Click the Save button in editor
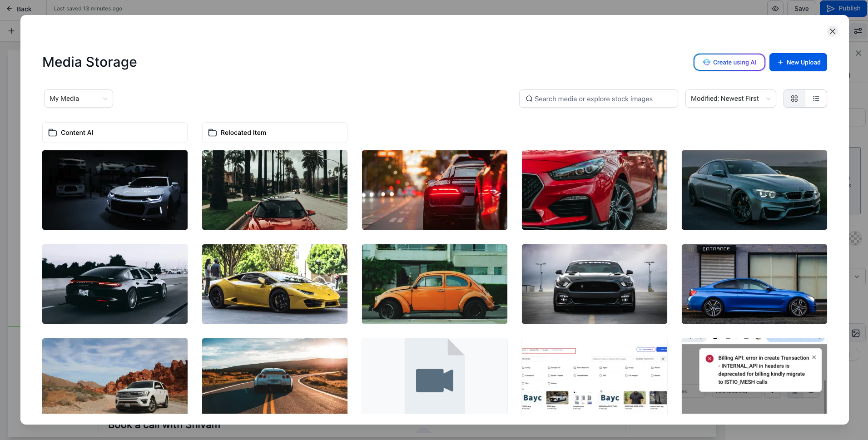The width and height of the screenshot is (868, 440). 801,9
